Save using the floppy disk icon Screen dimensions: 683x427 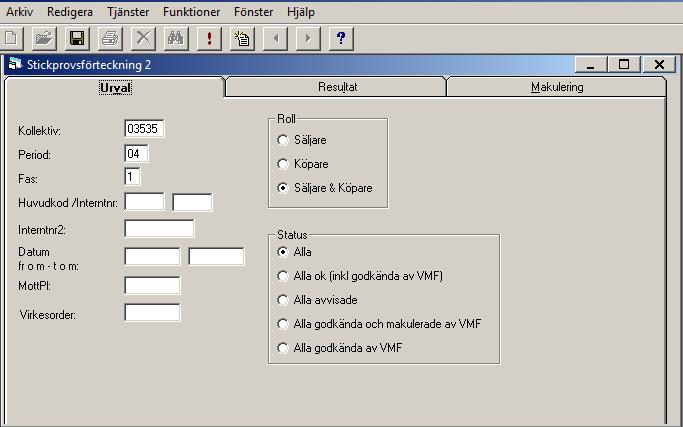click(x=77, y=39)
